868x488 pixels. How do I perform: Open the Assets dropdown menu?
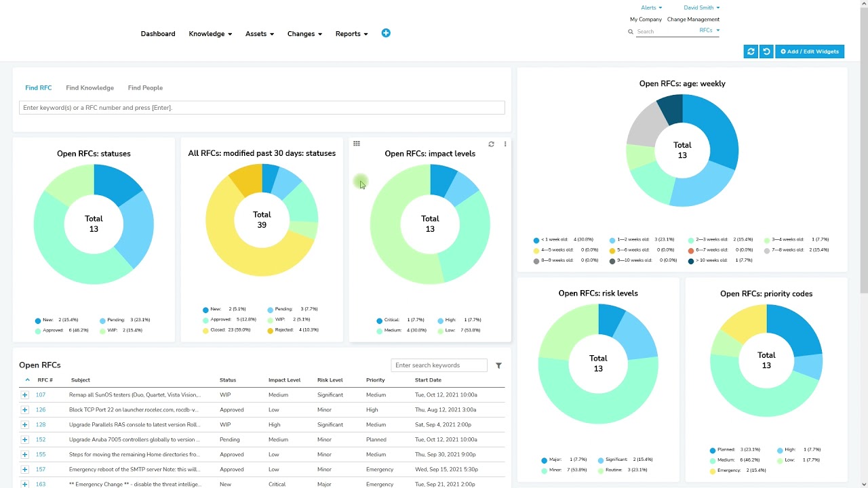tap(260, 34)
